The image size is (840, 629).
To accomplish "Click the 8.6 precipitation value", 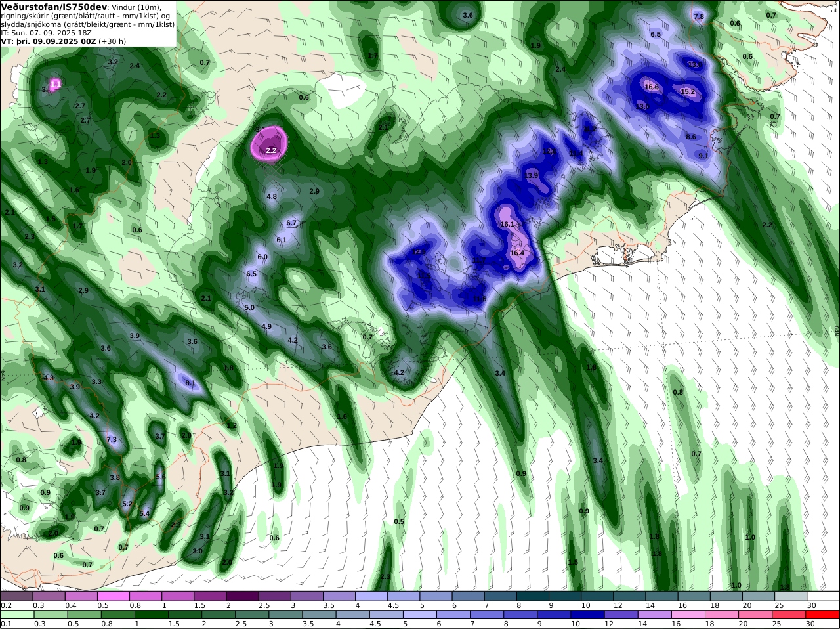I will [x=691, y=137].
